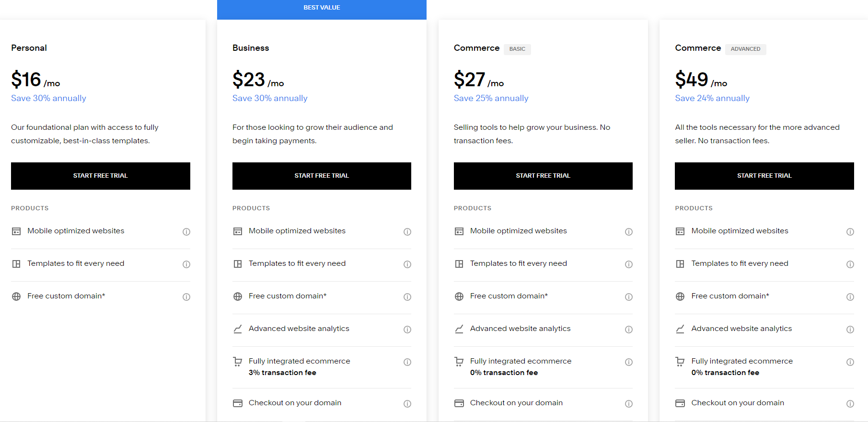Click info icon for Commerce Basic Free custom domain
The height and width of the screenshot is (422, 868).
(x=629, y=297)
